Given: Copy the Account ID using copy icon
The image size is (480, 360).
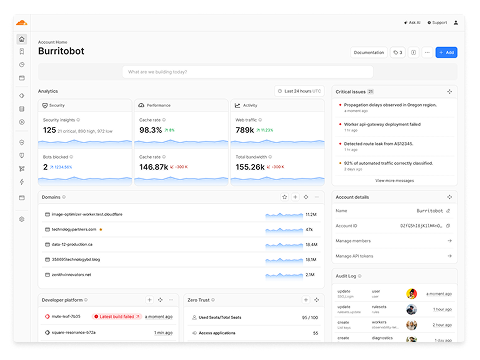Looking at the screenshot, I should (448, 226).
